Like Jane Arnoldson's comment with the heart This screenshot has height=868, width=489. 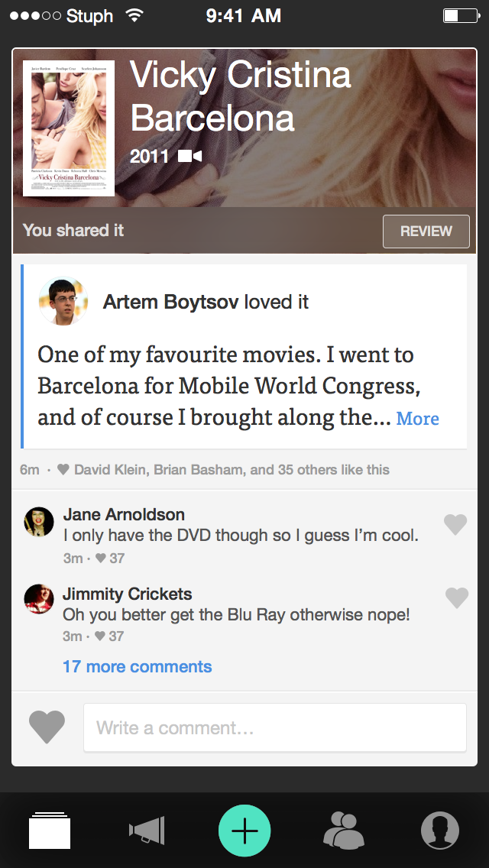[455, 524]
